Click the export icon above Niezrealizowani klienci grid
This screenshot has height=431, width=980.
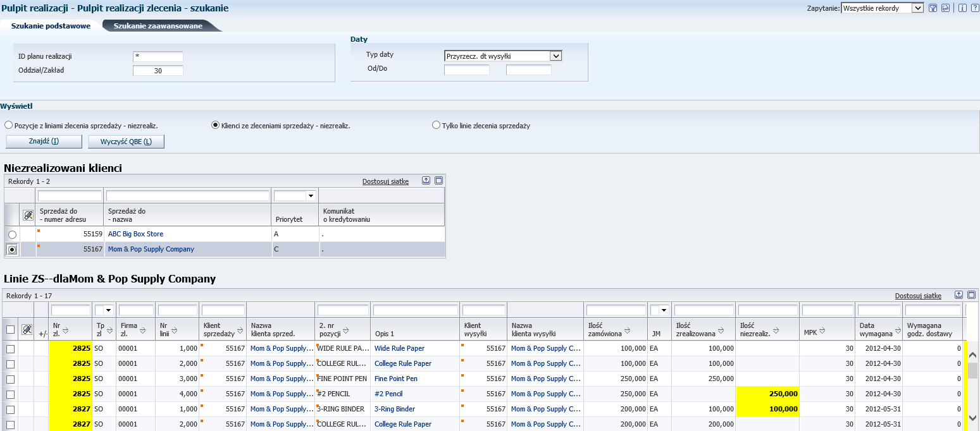426,181
